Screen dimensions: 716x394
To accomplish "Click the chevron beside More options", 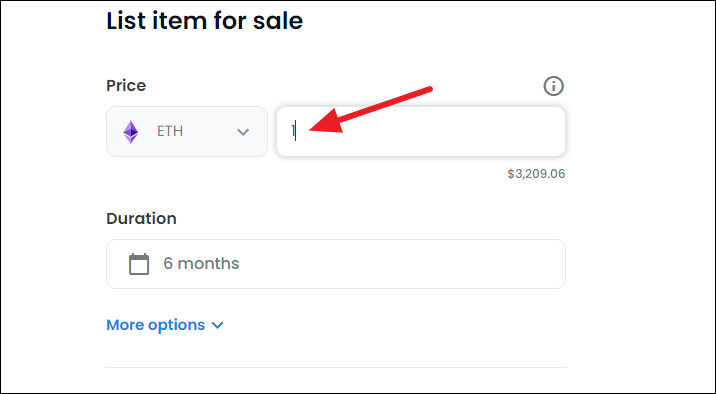I will (x=218, y=326).
